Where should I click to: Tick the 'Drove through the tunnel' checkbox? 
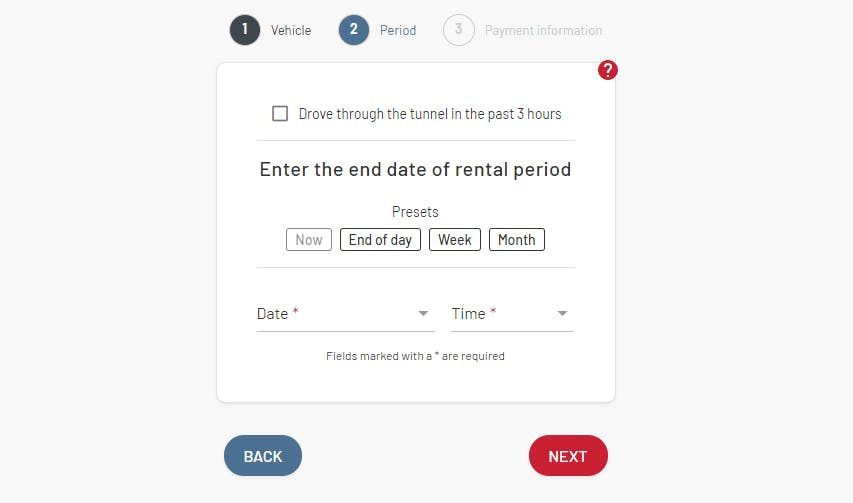(280, 114)
